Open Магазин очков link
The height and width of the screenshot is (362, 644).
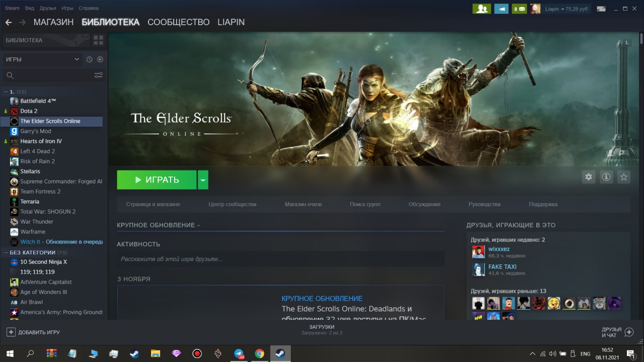pos(303,204)
